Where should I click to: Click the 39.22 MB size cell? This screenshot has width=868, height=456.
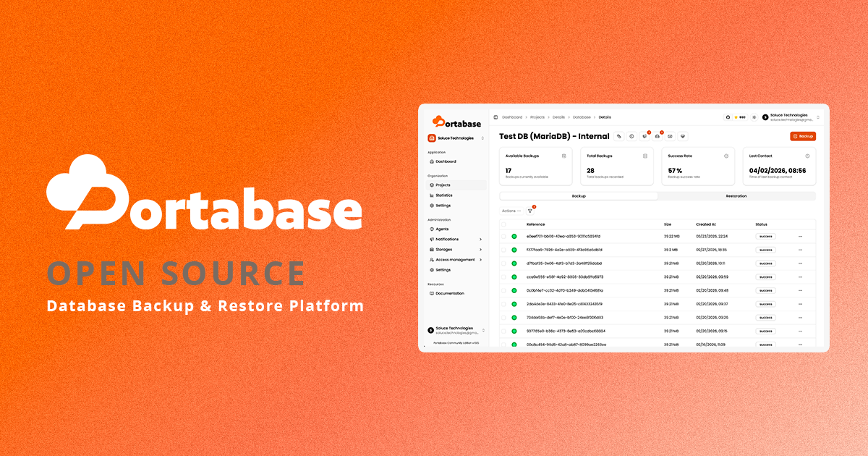click(x=672, y=236)
